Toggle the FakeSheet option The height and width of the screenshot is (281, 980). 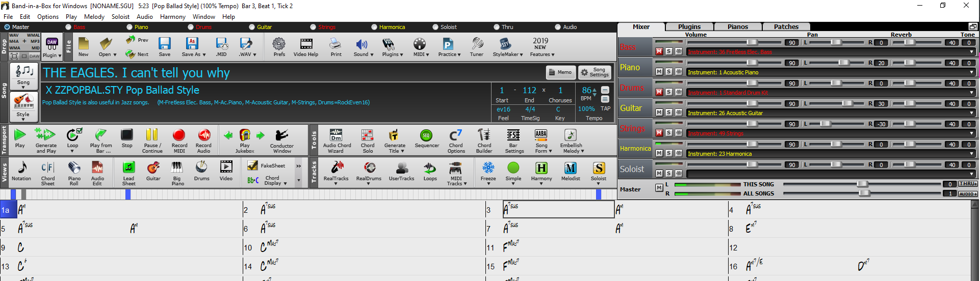click(x=267, y=165)
